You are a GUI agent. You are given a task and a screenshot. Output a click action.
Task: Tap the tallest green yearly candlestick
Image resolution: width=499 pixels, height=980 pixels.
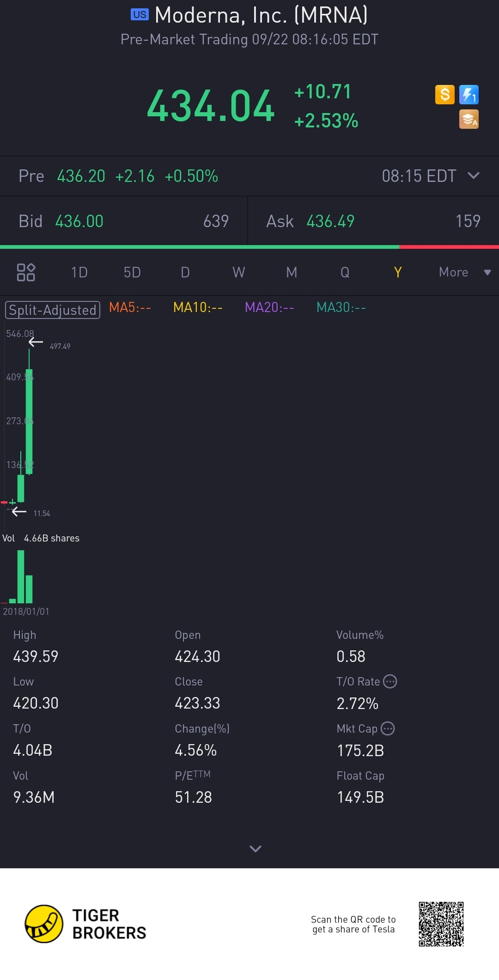point(29,421)
